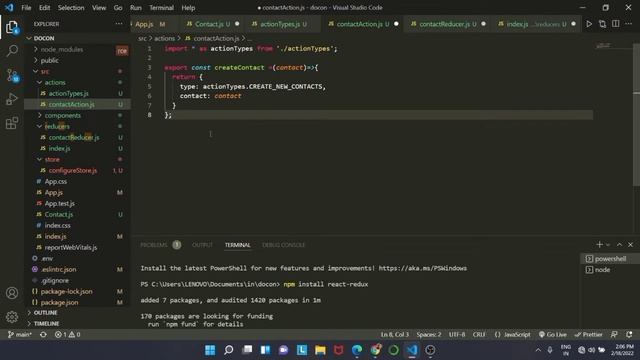Open the Edit menu
This screenshot has width=640, height=360.
point(44,8)
